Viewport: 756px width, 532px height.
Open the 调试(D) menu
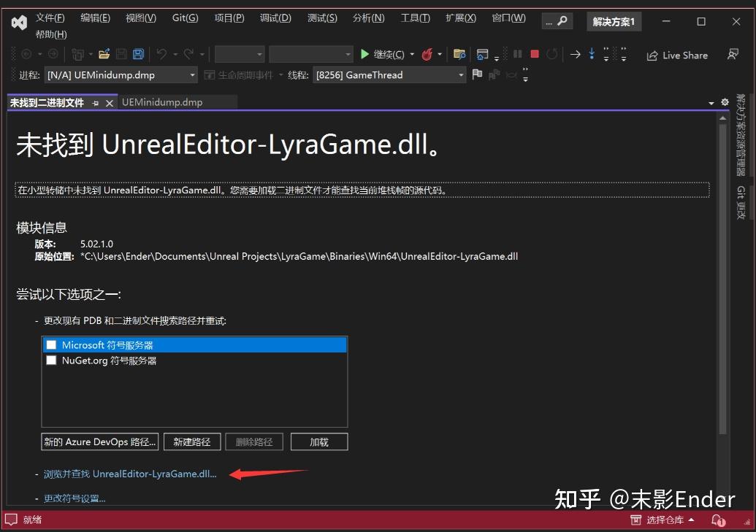[x=275, y=18]
